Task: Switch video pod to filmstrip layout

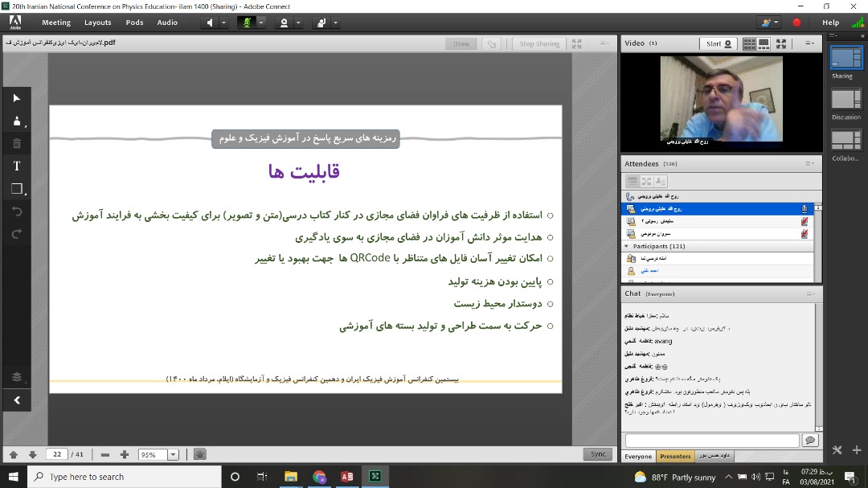Action: [764, 43]
